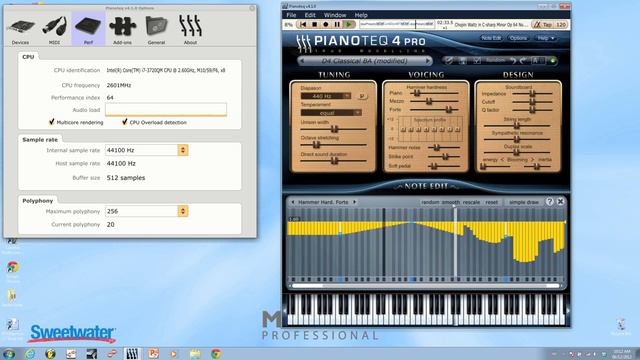The image size is (640, 360).
Task: Click the Octave stretching slider
Action: [x=333, y=145]
